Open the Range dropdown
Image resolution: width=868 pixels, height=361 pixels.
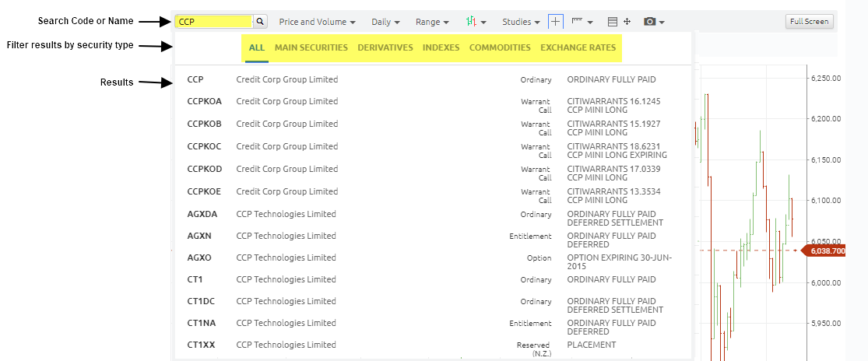[x=432, y=22]
